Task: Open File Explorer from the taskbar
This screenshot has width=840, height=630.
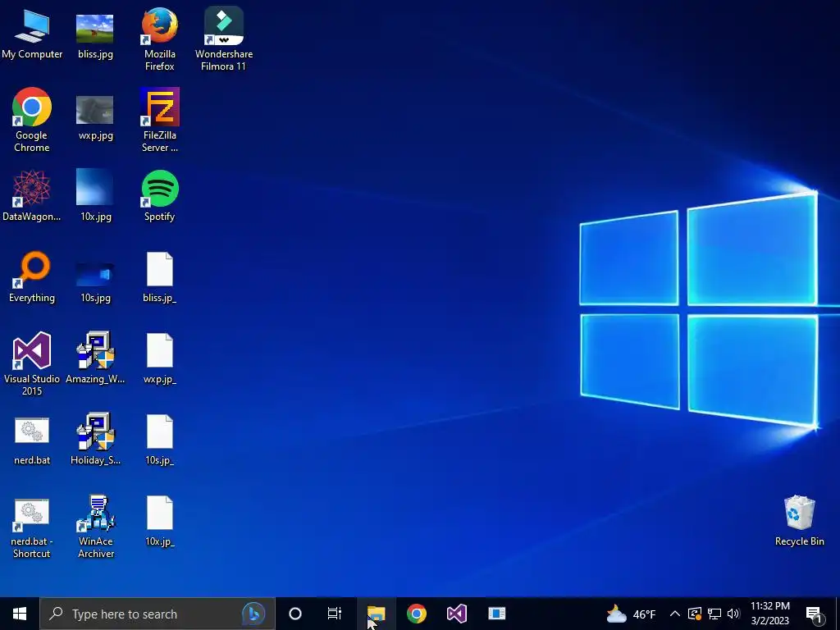Action: pyautogui.click(x=376, y=614)
